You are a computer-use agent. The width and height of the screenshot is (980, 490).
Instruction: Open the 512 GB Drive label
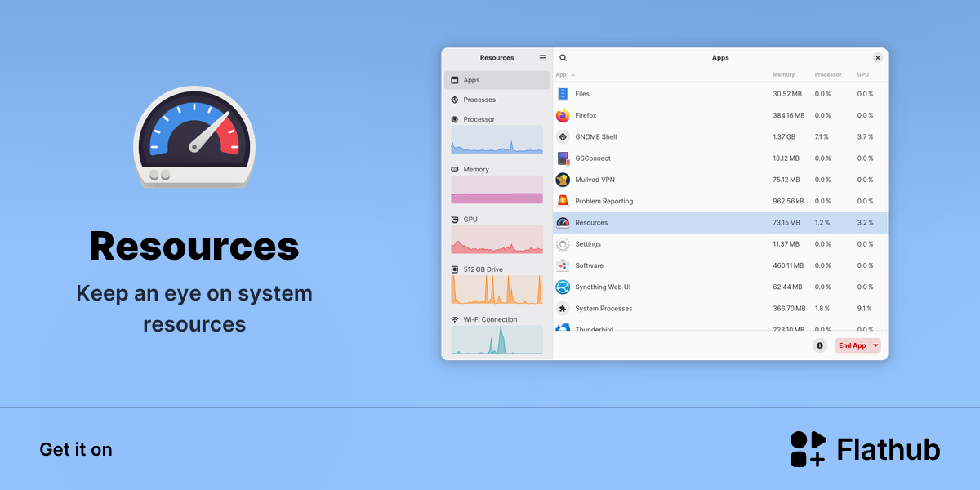[x=483, y=269]
